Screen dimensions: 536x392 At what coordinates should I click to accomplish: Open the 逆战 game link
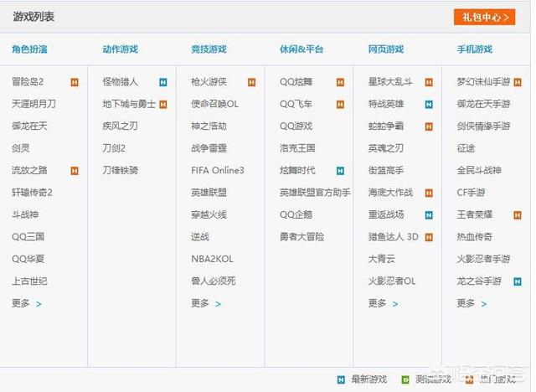[x=200, y=236]
